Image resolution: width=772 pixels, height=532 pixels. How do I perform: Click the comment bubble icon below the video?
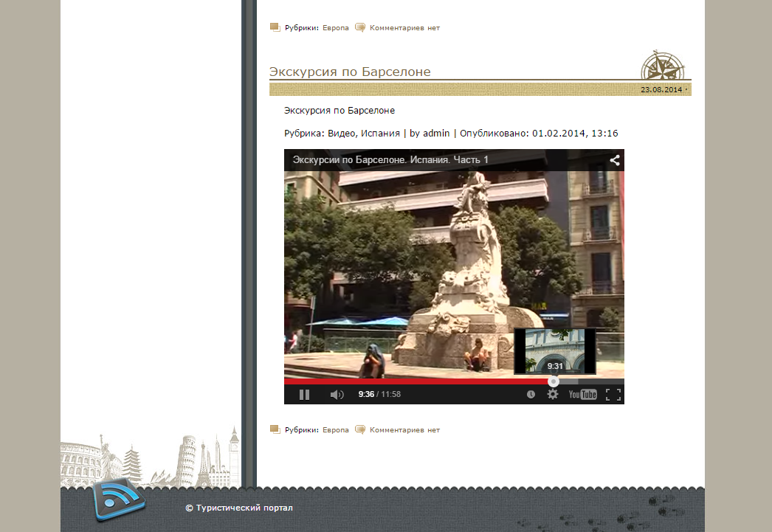pyautogui.click(x=360, y=429)
